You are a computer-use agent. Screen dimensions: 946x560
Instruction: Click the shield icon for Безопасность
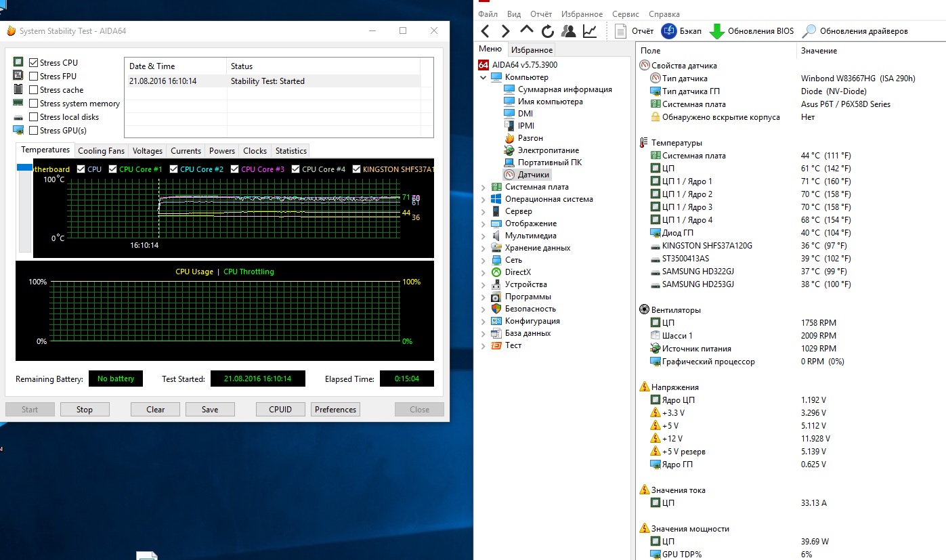tap(496, 309)
